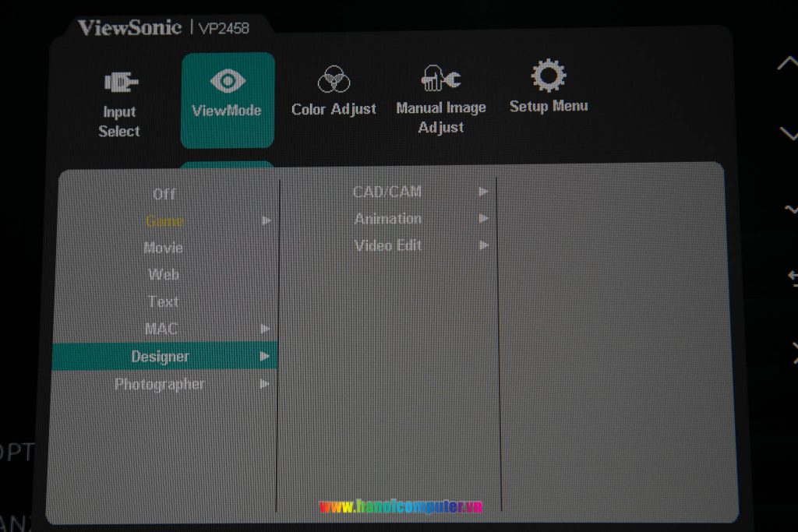Image resolution: width=798 pixels, height=532 pixels.
Task: Choose the Setup Menu label
Action: [549, 106]
